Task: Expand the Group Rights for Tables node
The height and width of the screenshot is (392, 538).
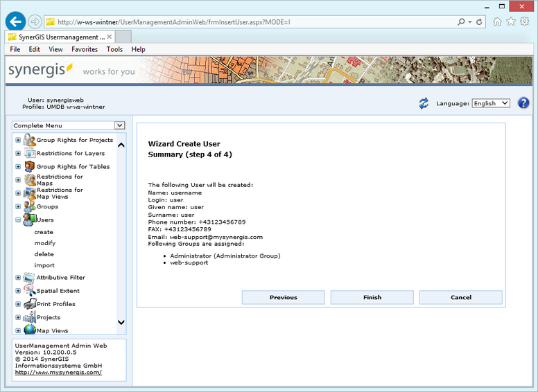Action: tap(18, 166)
